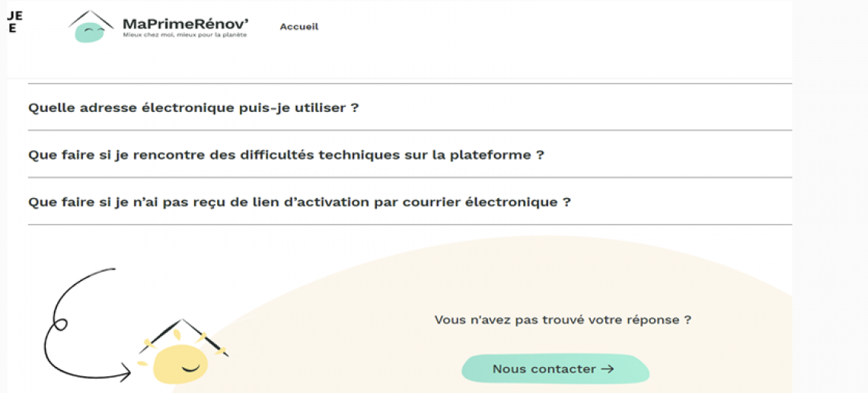This screenshot has height=393, width=868.
Task: Click the arrow icon inside Nous contacter
Action: (607, 369)
